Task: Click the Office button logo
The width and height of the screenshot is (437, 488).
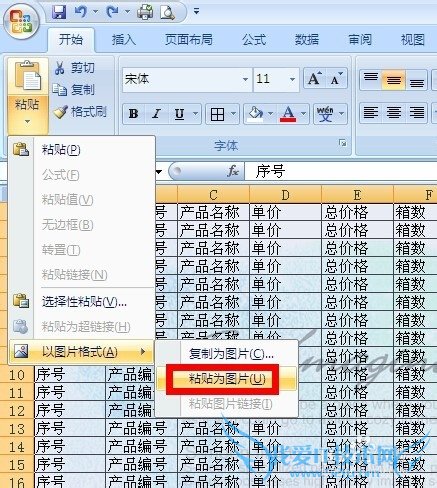Action: click(x=21, y=21)
